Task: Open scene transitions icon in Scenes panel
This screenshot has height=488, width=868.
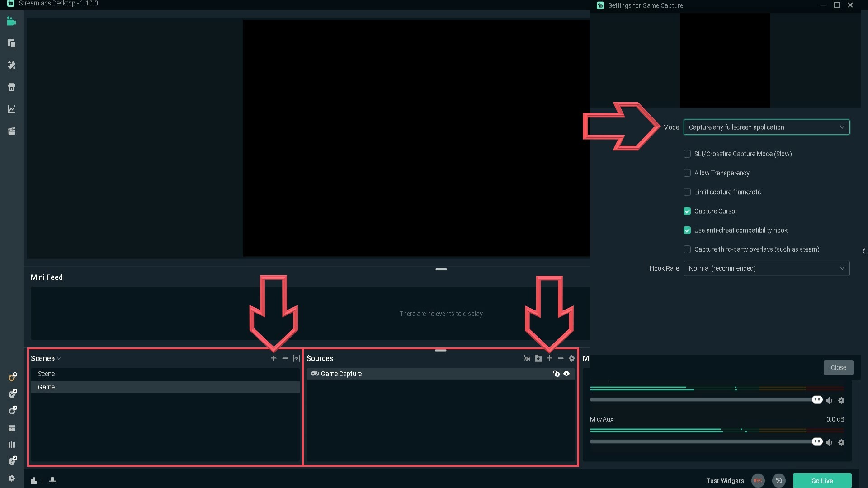Action: (296, 358)
